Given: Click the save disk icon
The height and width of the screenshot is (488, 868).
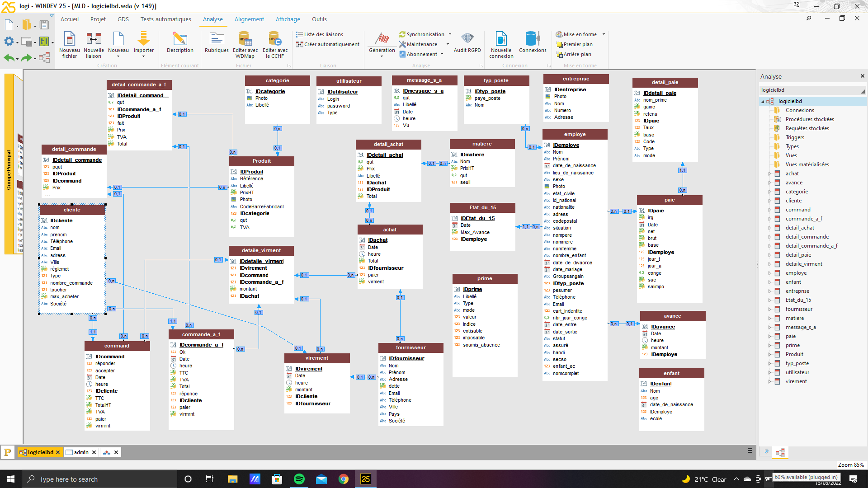Looking at the screenshot, I should point(44,25).
